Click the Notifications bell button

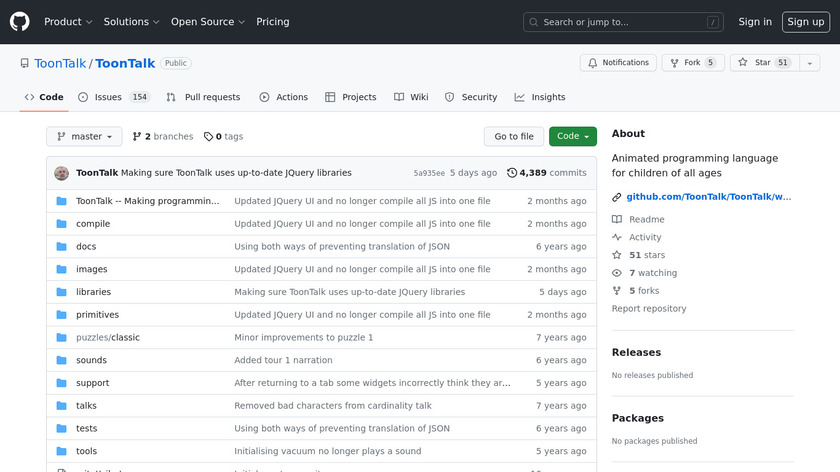point(618,63)
